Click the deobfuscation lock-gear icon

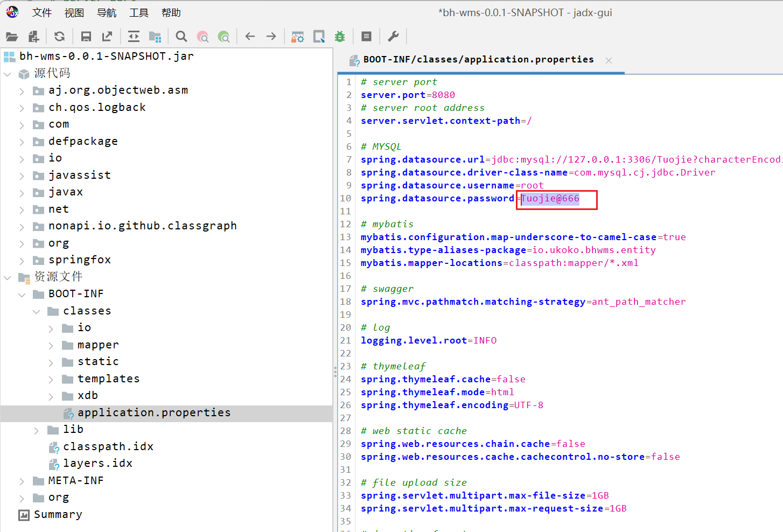point(297,37)
